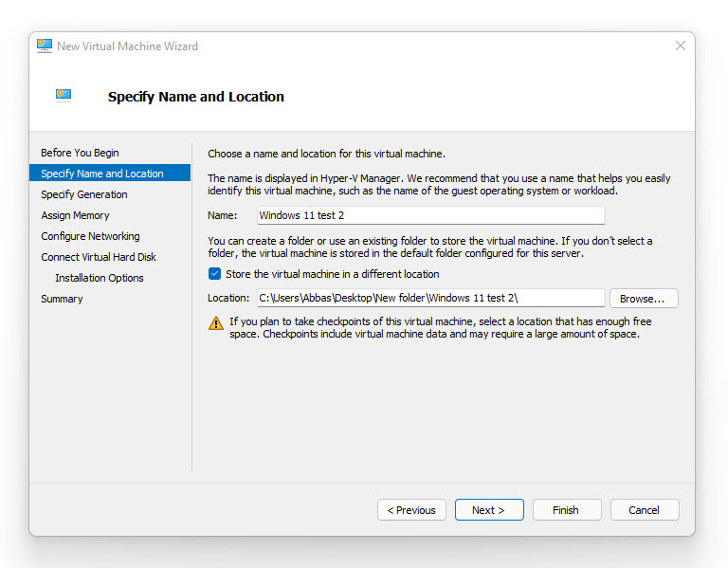Click the Browse... button
728x568 pixels.
[644, 298]
